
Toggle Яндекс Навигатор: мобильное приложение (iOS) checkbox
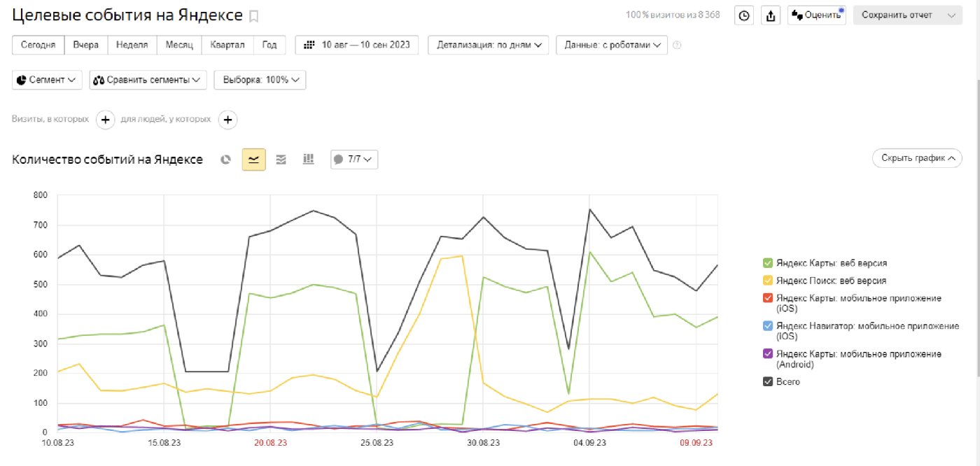(768, 326)
